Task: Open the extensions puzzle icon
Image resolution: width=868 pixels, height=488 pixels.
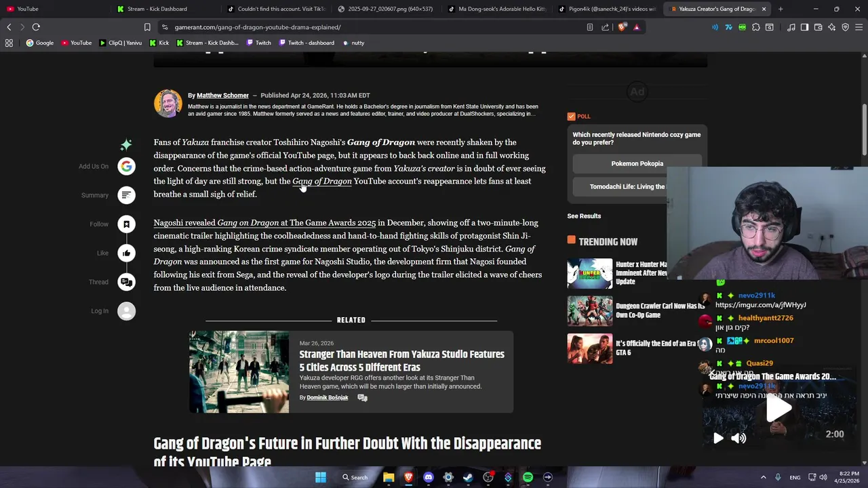Action: [x=755, y=27]
